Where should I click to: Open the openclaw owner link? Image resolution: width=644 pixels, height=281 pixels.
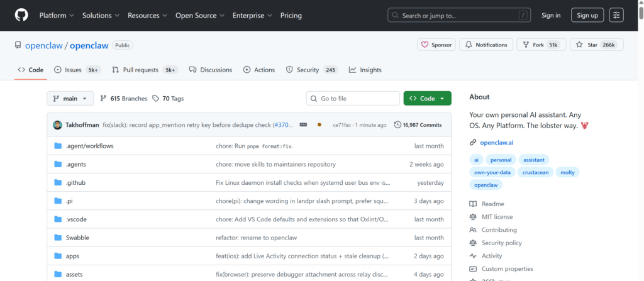(x=43, y=45)
